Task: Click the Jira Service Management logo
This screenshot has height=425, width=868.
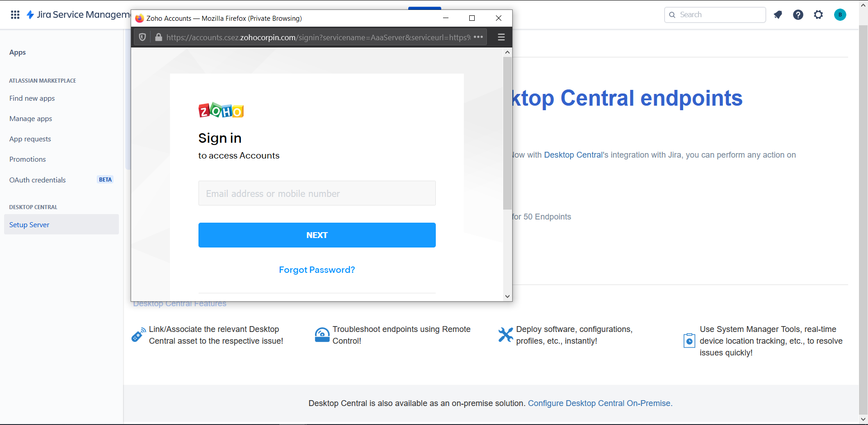Action: tap(79, 15)
